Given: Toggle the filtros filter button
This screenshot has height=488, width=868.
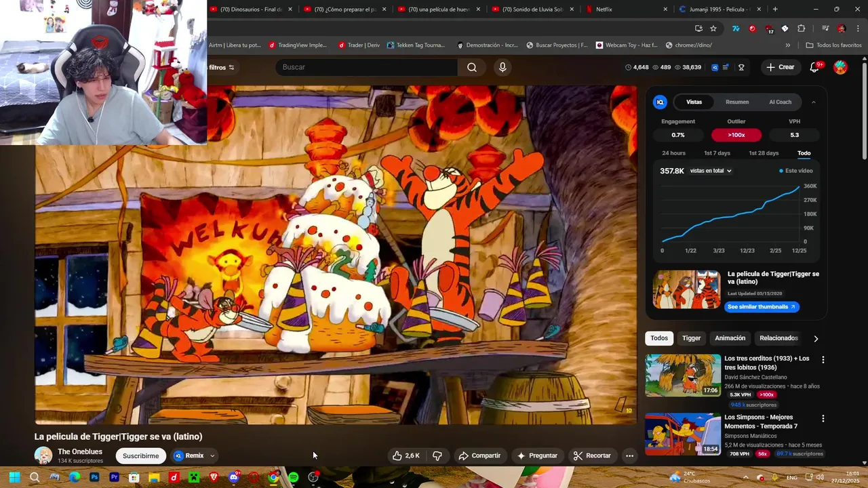Looking at the screenshot, I should click(x=221, y=67).
